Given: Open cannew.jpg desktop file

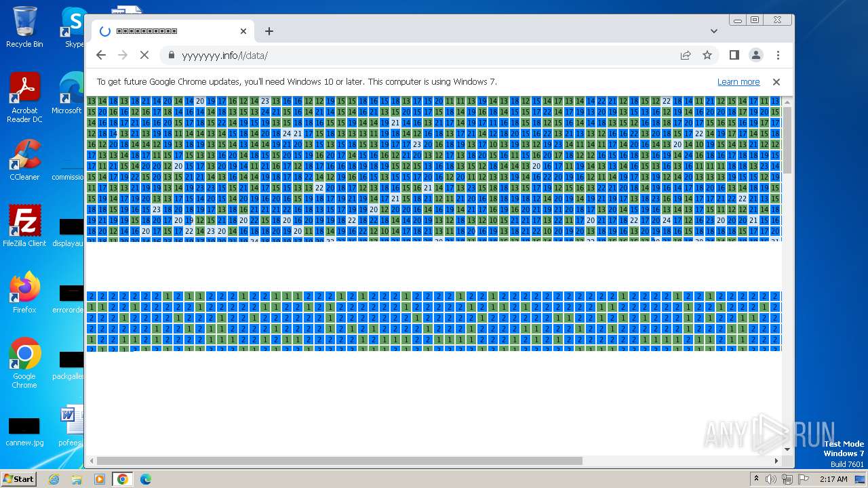Looking at the screenshot, I should click(x=24, y=432).
